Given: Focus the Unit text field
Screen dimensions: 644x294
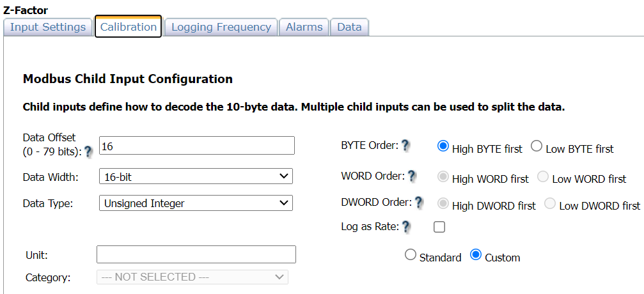Looking at the screenshot, I should point(196,254).
